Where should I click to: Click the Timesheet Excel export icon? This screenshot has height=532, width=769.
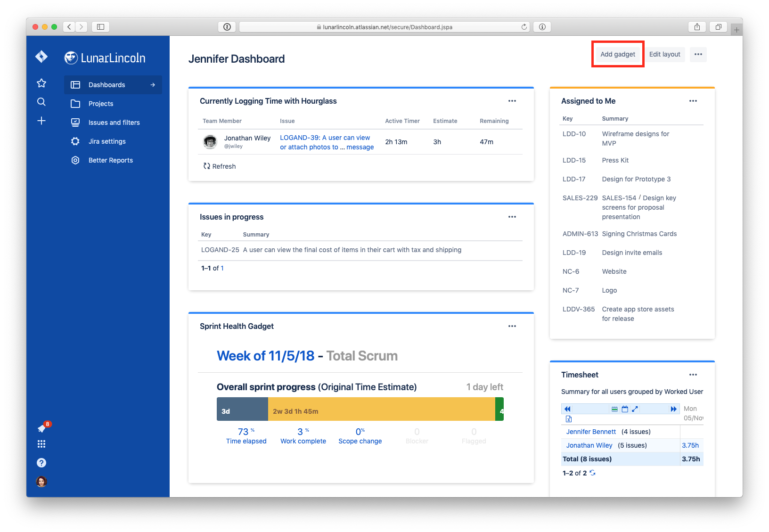[x=569, y=419]
